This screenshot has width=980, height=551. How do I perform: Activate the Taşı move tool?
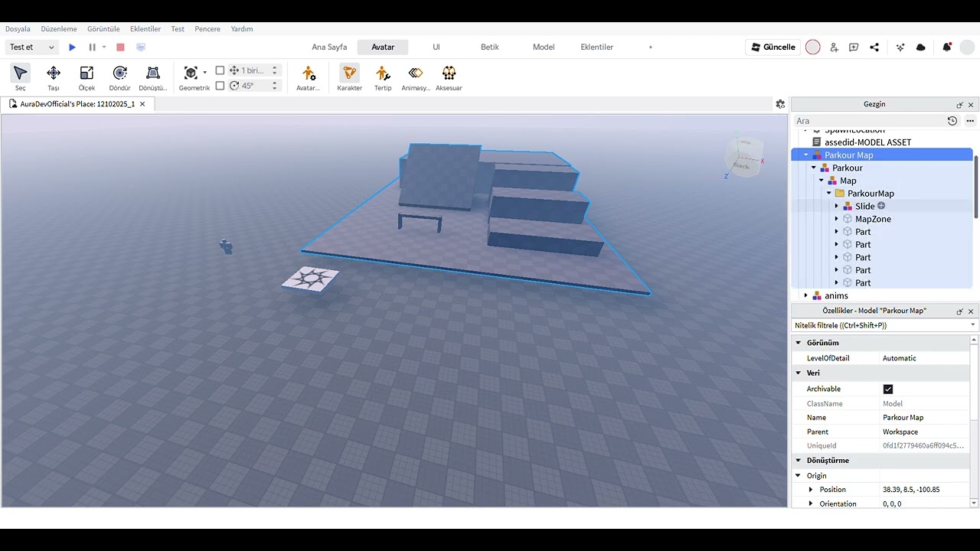click(54, 78)
